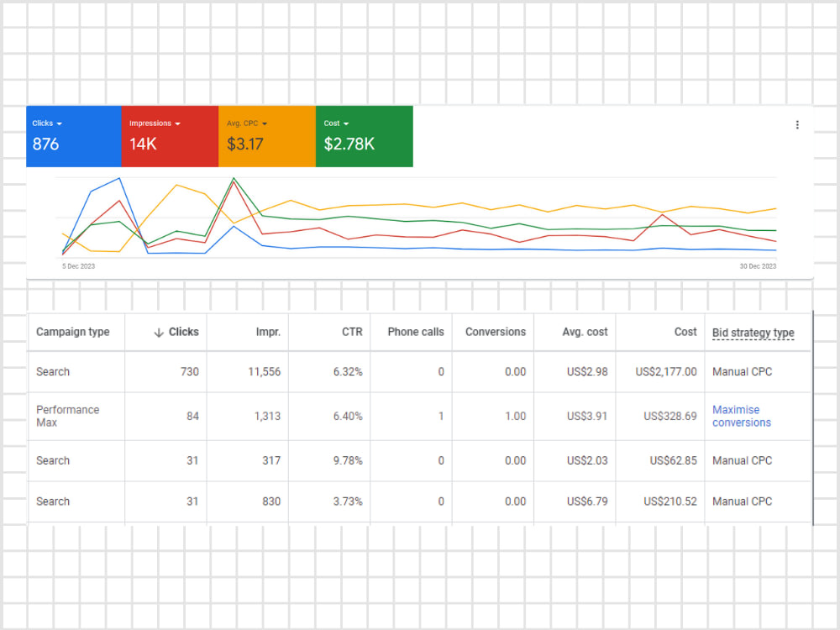
Task: Sort table by Impr. column
Action: tap(268, 332)
